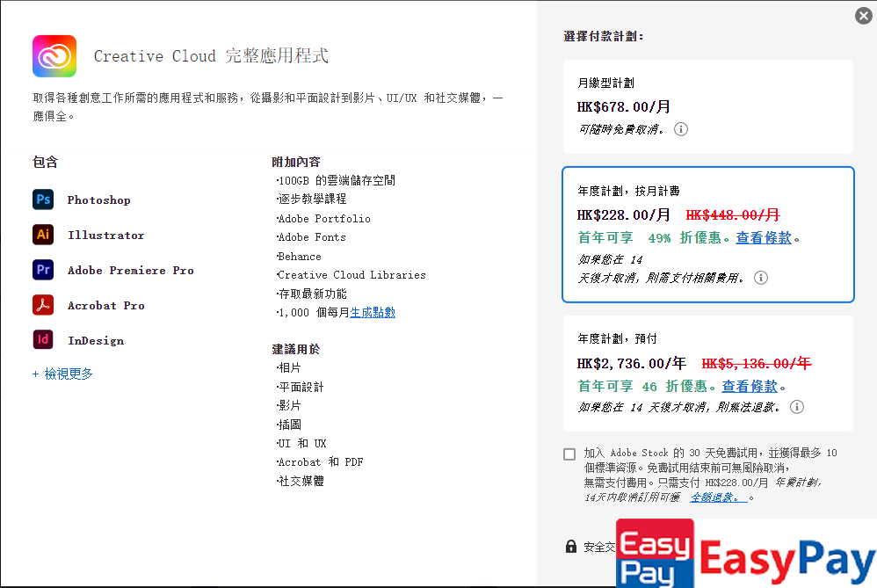The width and height of the screenshot is (877, 588).
Task: Expand the 檢視更多 app list
Action: [x=62, y=374]
